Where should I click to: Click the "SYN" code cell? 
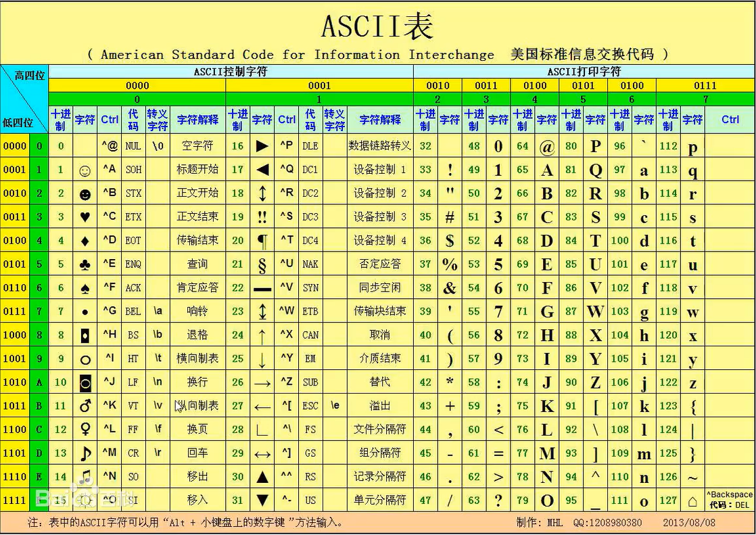pyautogui.click(x=310, y=287)
